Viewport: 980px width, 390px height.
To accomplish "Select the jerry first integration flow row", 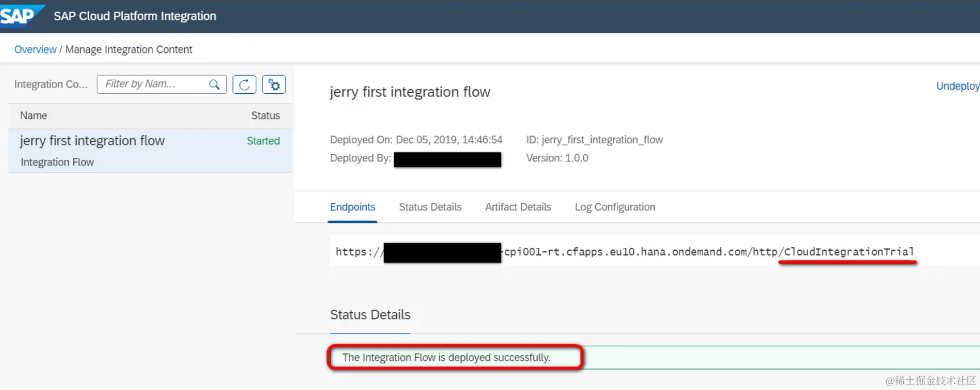I will [92, 141].
